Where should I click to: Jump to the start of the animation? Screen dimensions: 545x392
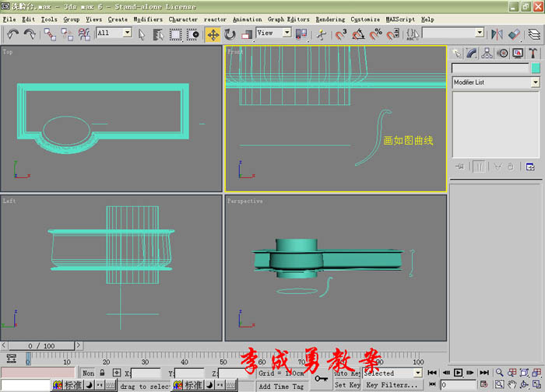point(432,373)
